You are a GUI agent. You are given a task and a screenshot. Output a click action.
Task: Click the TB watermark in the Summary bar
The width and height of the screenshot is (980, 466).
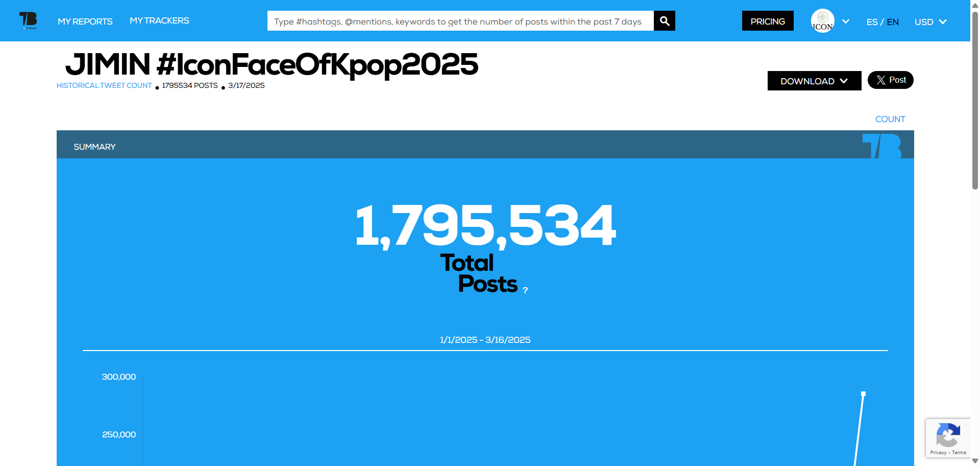tap(881, 146)
